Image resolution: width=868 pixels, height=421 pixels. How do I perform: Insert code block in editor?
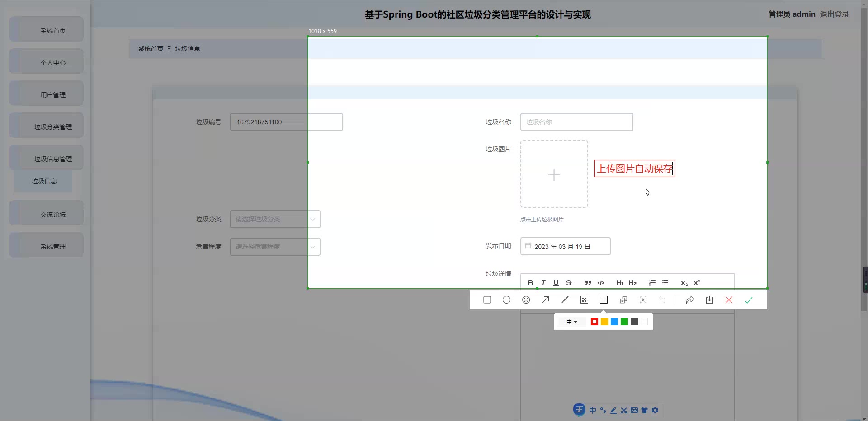[601, 283]
